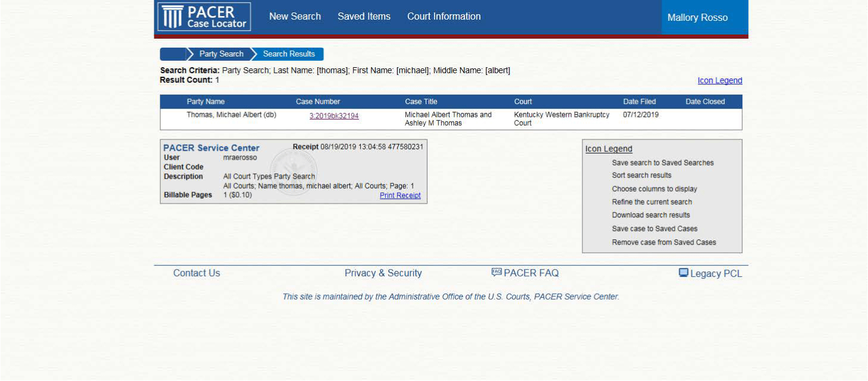Click the Legacy PCL monitor icon
Screen dimensions: 868x381
point(683,273)
